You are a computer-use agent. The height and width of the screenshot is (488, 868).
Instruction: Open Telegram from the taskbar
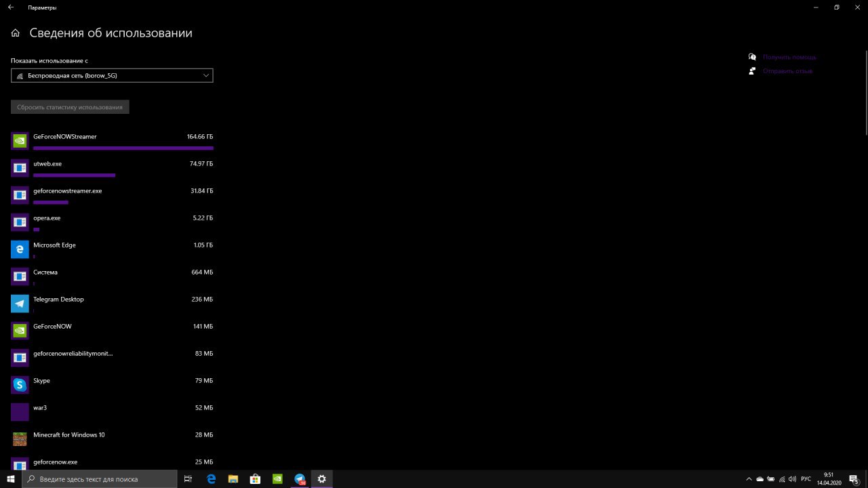(299, 479)
